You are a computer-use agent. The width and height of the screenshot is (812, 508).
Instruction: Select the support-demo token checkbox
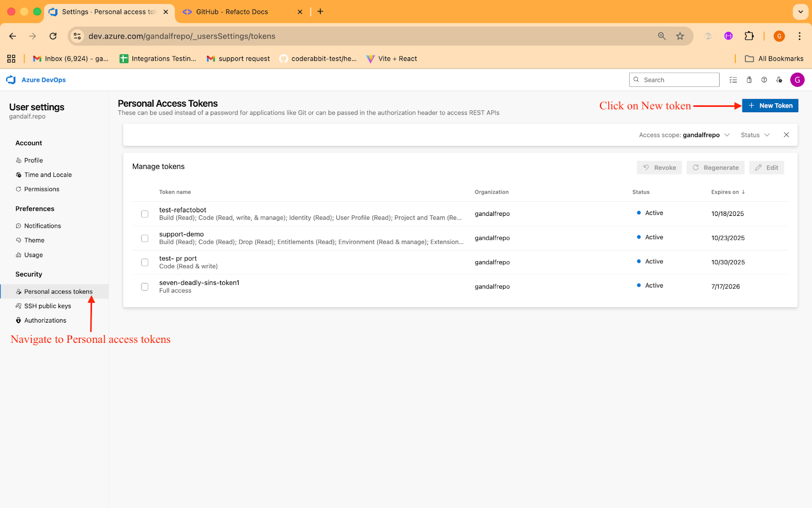click(145, 238)
